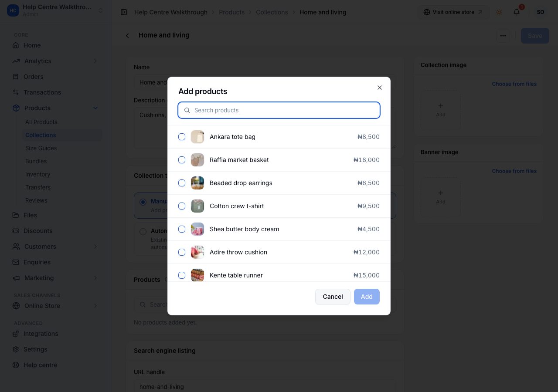Expand the Online Store submenu chevron
This screenshot has height=392, width=558.
click(x=95, y=306)
